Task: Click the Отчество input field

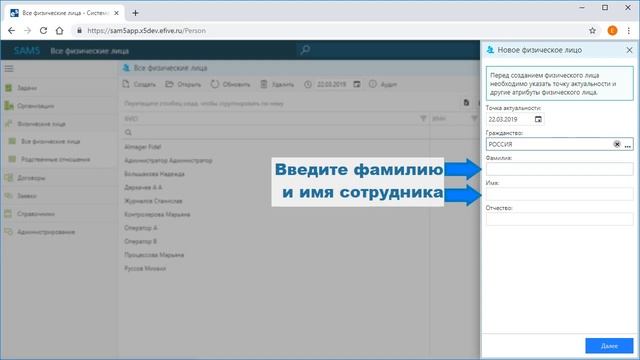Action: tap(559, 219)
